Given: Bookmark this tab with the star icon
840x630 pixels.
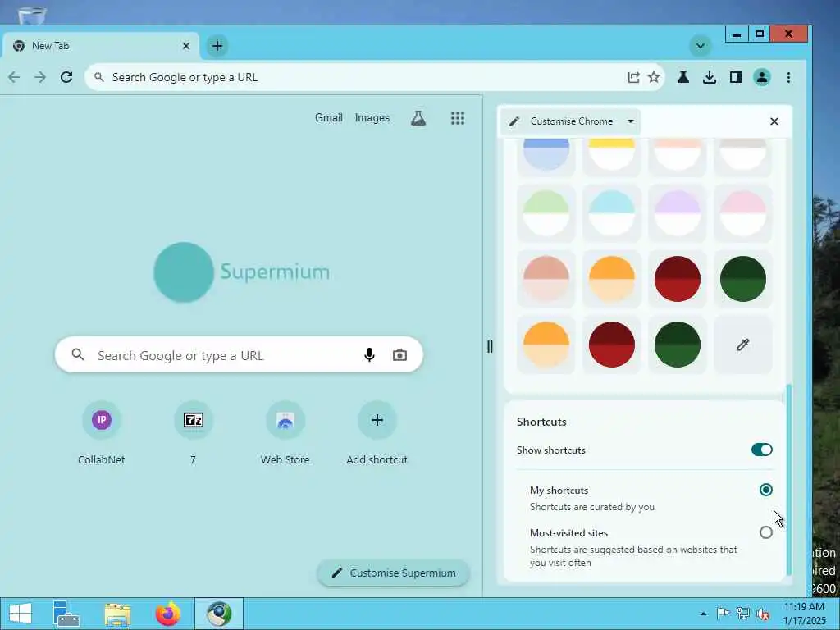Looking at the screenshot, I should [654, 77].
